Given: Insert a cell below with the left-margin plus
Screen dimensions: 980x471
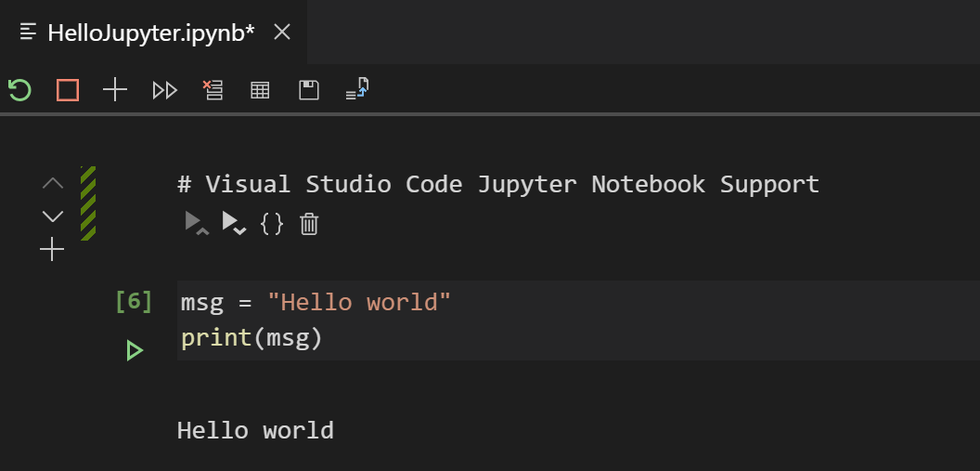Looking at the screenshot, I should coord(52,250).
